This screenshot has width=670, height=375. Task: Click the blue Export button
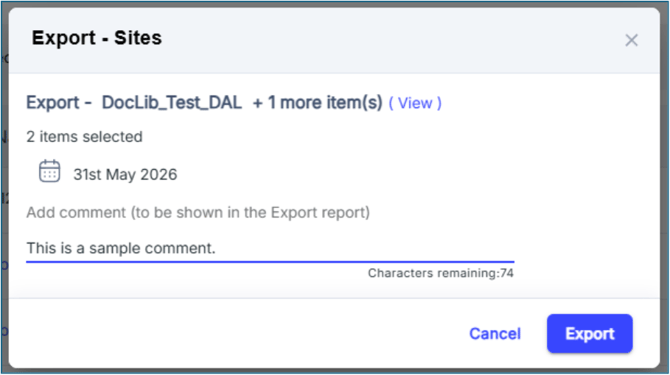click(x=590, y=334)
